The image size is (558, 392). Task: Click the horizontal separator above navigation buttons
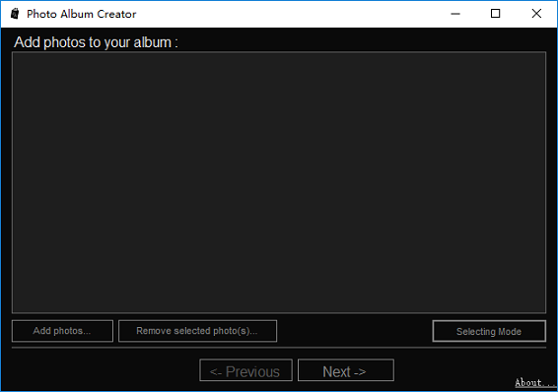[279, 348]
